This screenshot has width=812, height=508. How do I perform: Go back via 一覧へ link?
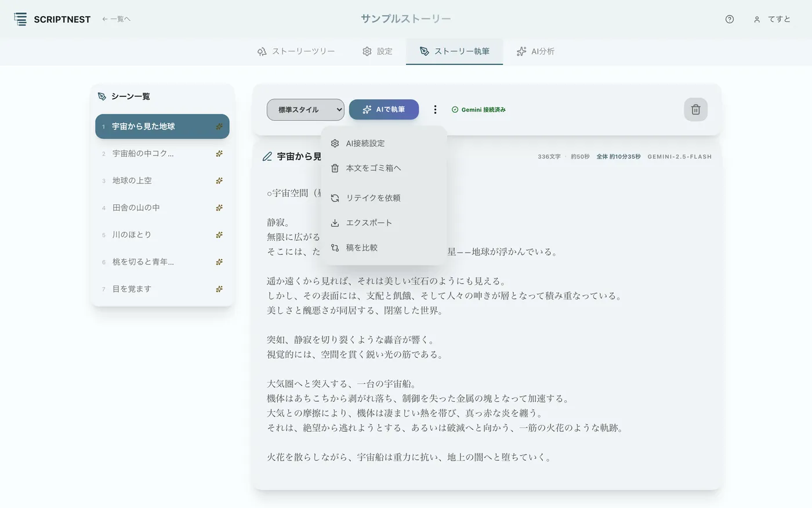coord(116,19)
